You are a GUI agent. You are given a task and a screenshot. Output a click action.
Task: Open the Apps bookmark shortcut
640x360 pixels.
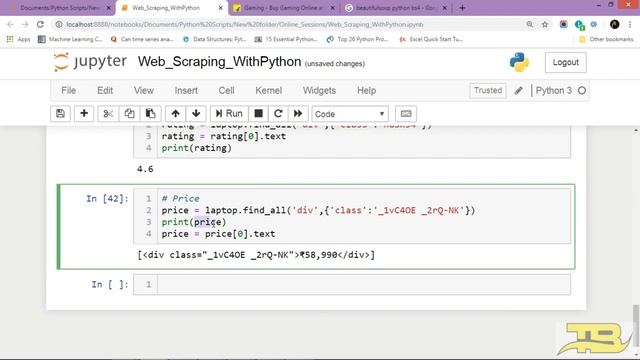tap(19, 39)
